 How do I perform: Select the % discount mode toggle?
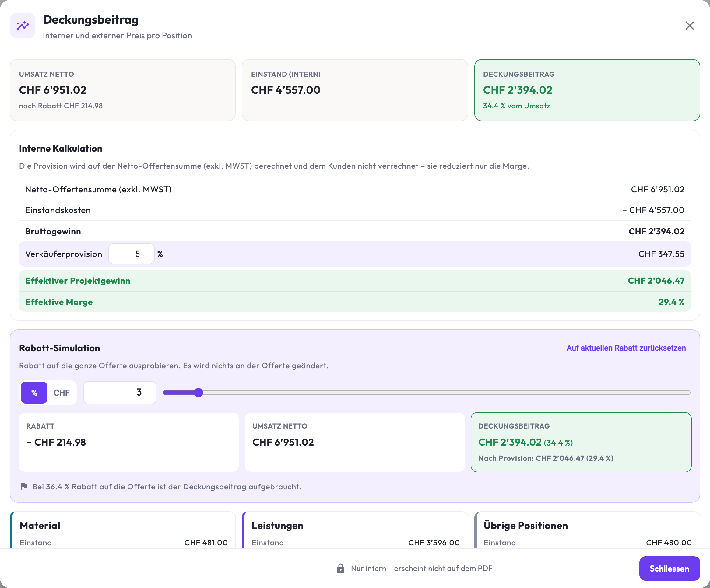click(34, 392)
